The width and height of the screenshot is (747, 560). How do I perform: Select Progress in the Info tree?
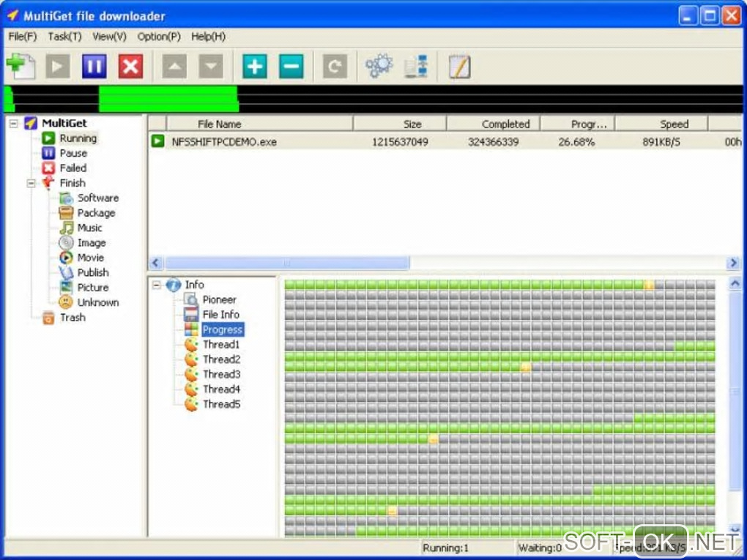223,329
